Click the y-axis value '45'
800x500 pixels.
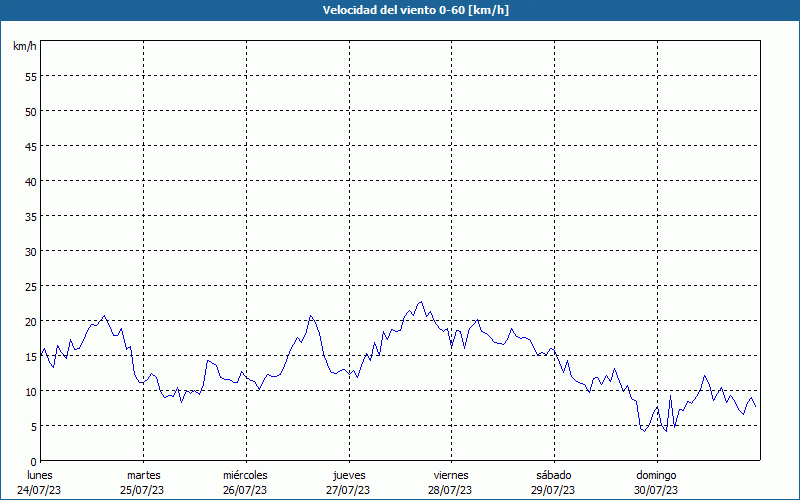click(31, 147)
